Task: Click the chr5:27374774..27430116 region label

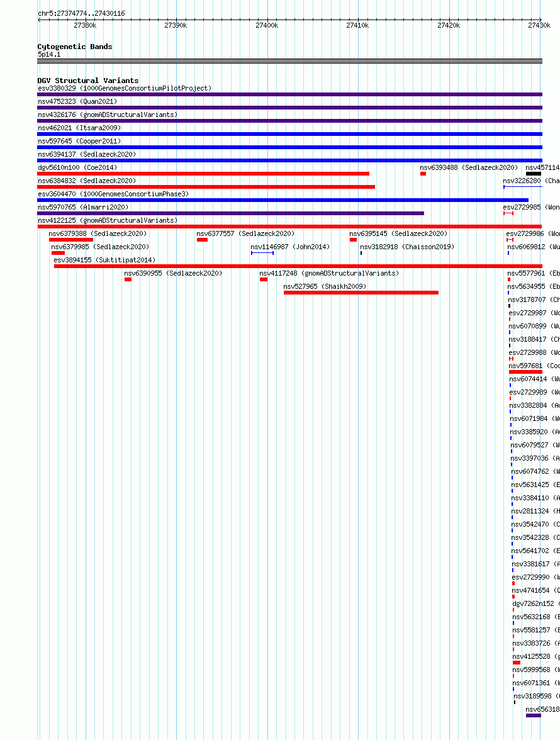Action: [x=81, y=14]
